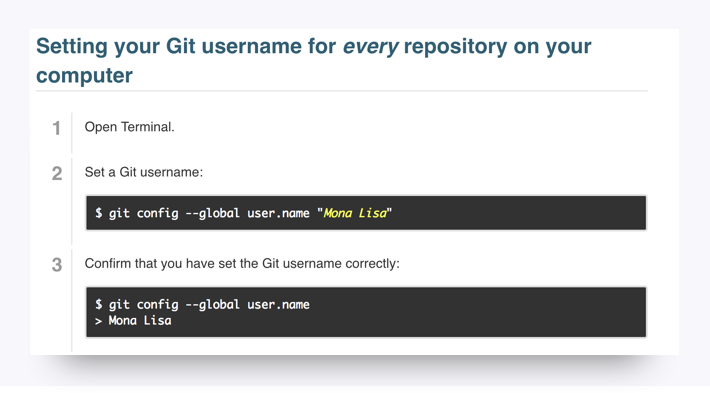This screenshot has height=393, width=710.
Task: Click the yellow 'Mona Lisa' text
Action: (x=355, y=213)
